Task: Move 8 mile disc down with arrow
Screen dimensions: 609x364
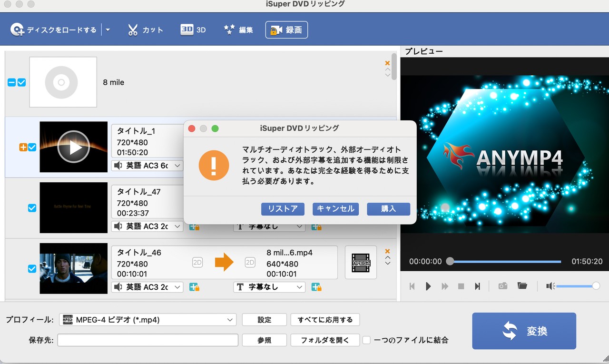Action: pyautogui.click(x=387, y=75)
